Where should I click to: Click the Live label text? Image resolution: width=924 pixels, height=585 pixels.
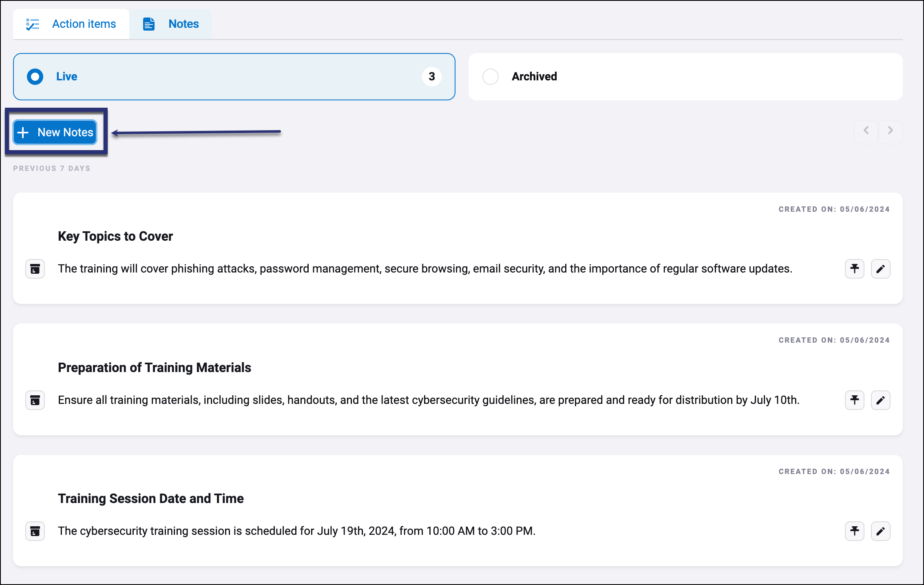(x=67, y=77)
